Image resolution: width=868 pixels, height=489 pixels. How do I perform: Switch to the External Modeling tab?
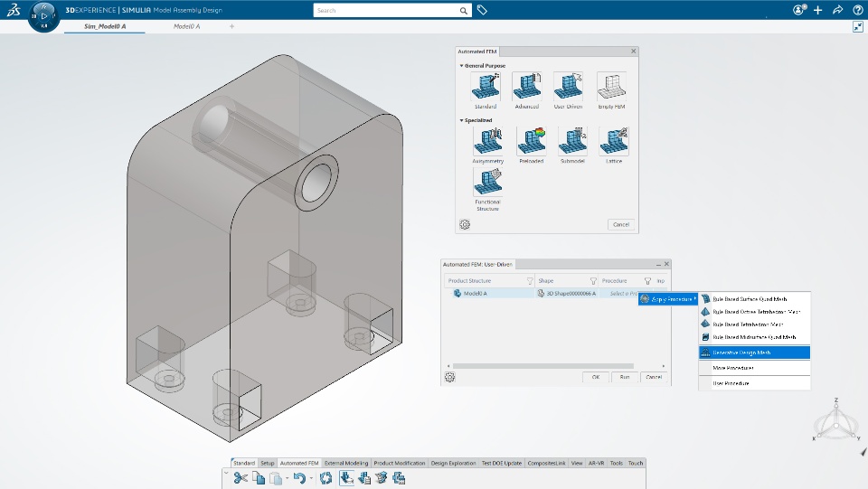[346, 463]
